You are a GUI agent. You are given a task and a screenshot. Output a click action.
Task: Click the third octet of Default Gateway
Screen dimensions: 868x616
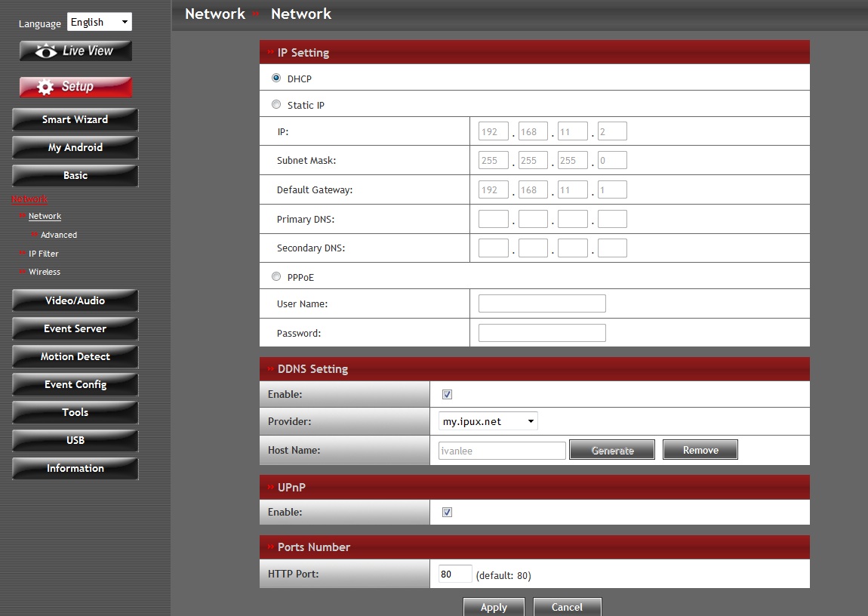[572, 189]
